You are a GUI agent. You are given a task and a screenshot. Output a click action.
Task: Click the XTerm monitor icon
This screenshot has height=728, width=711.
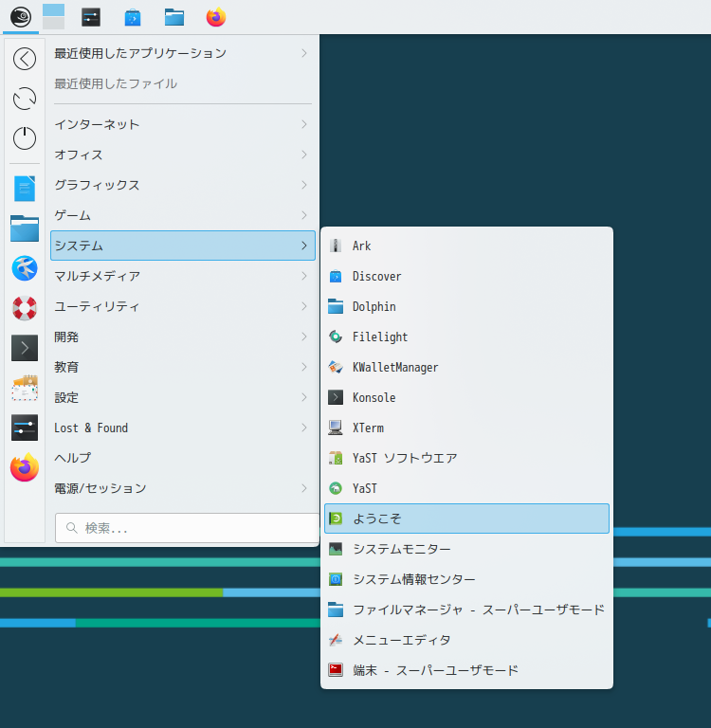336,428
